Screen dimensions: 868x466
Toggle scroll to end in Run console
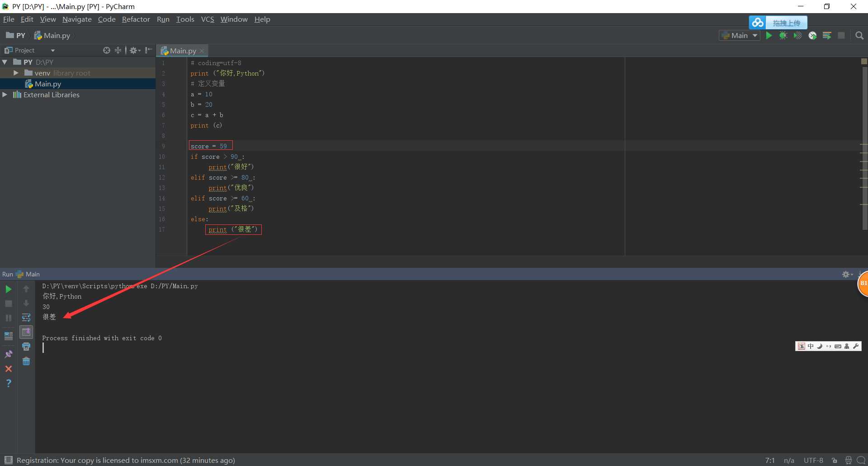[x=26, y=332]
